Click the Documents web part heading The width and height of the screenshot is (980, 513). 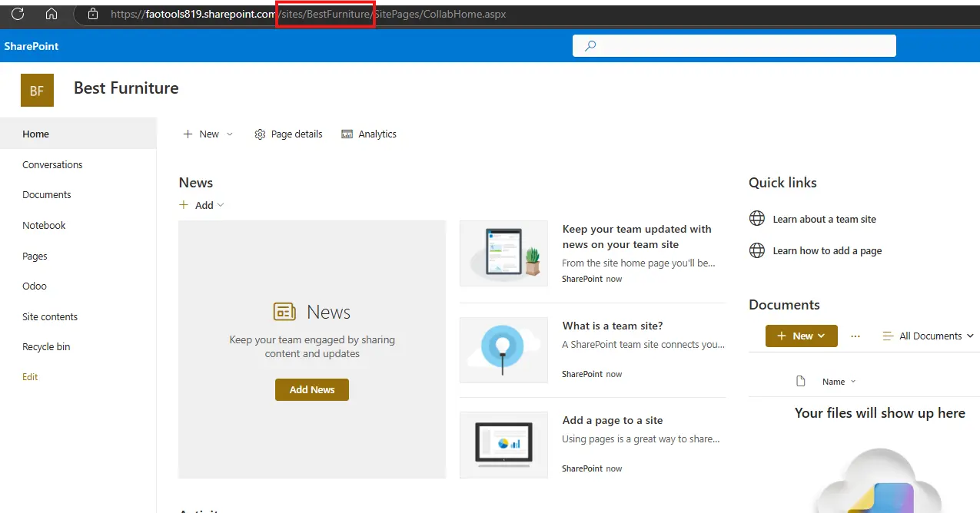(x=784, y=305)
